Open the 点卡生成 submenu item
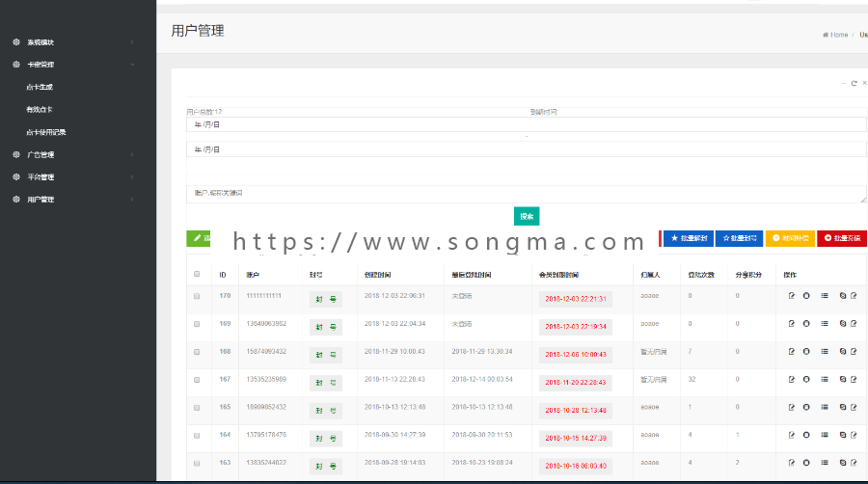The width and height of the screenshot is (868, 484). 40,88
